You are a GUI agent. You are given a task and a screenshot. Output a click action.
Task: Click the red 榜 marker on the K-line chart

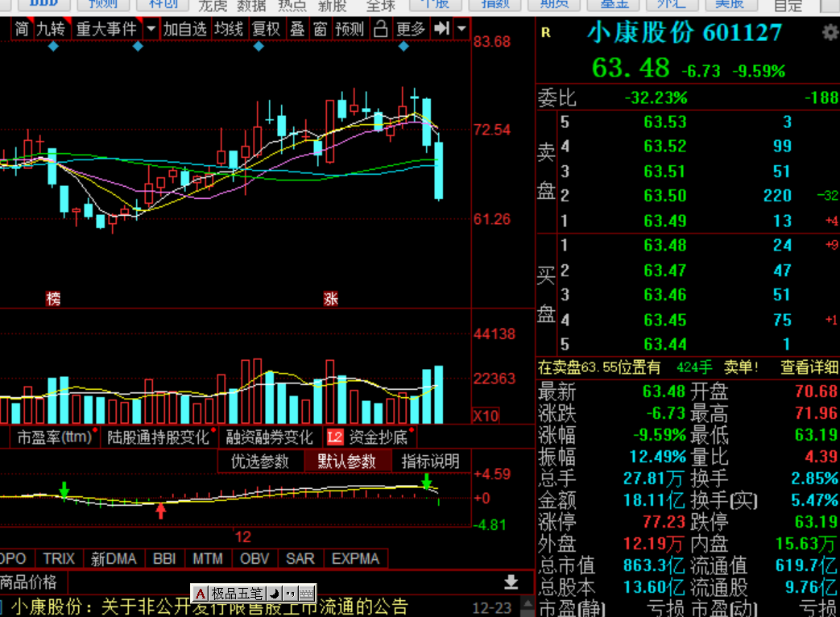point(53,298)
